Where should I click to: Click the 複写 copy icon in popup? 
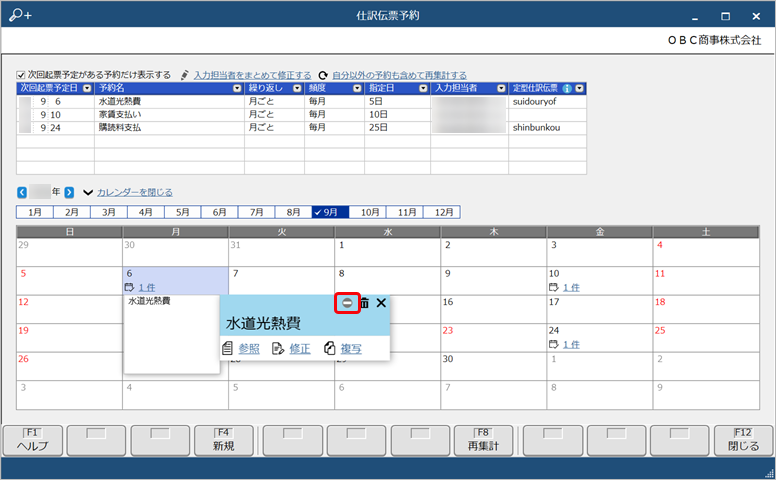(x=330, y=348)
